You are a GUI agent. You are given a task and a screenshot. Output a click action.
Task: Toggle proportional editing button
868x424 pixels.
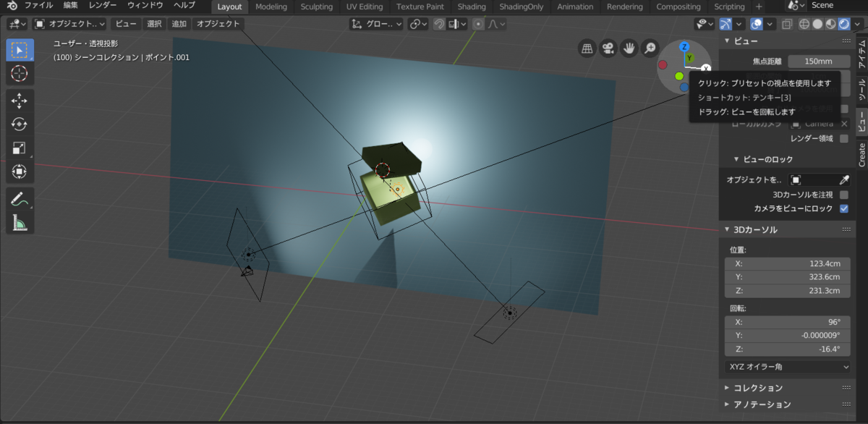point(478,24)
